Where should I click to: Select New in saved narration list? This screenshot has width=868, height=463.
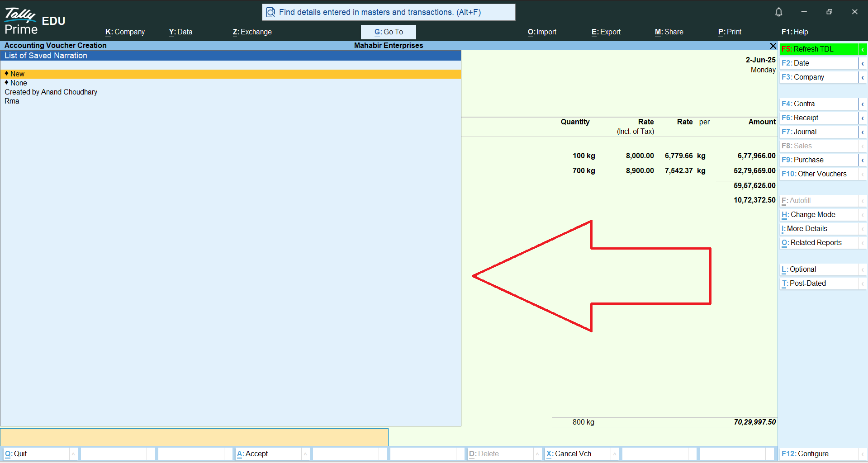231,74
